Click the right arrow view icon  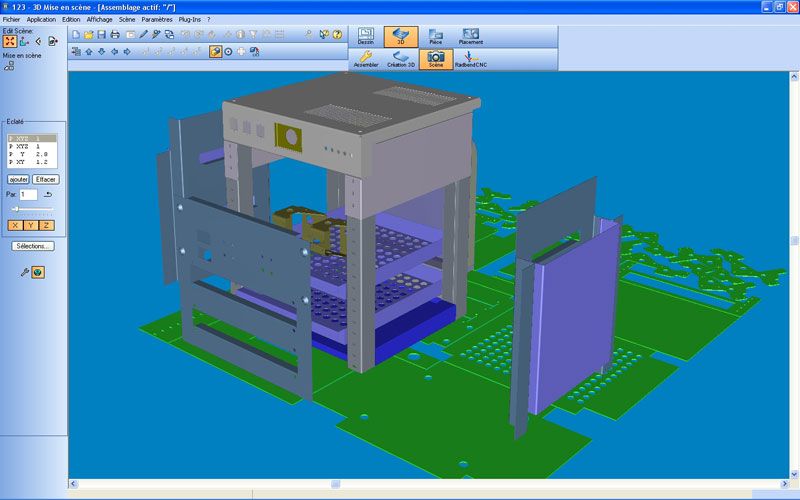(x=127, y=52)
